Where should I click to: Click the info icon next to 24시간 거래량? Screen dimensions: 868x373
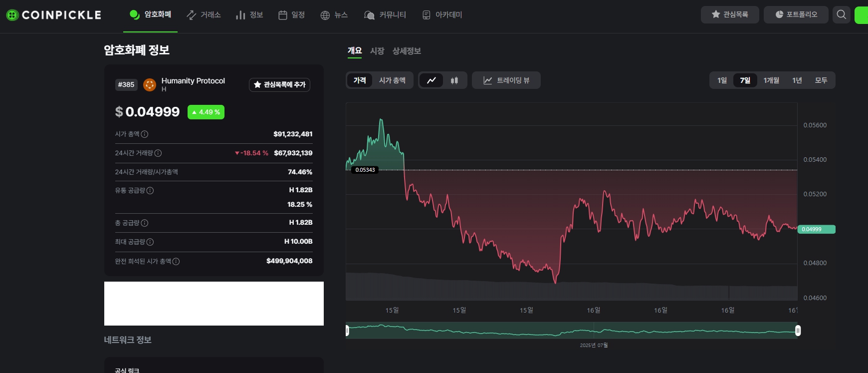tap(158, 153)
